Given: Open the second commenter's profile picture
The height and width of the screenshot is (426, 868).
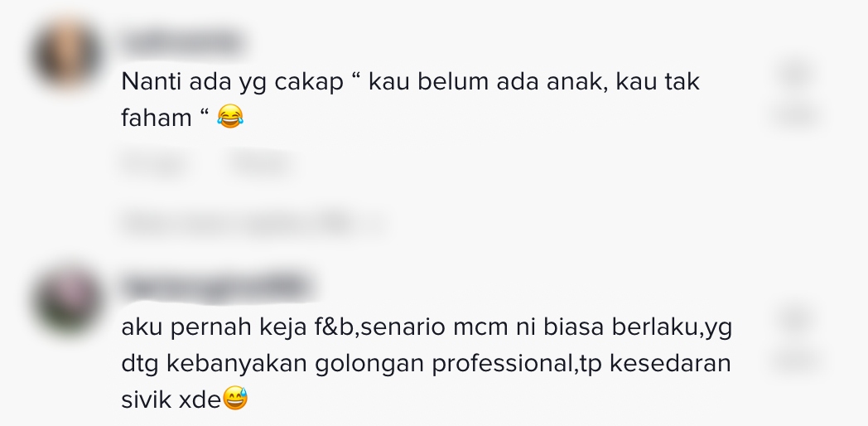Looking at the screenshot, I should [x=67, y=300].
